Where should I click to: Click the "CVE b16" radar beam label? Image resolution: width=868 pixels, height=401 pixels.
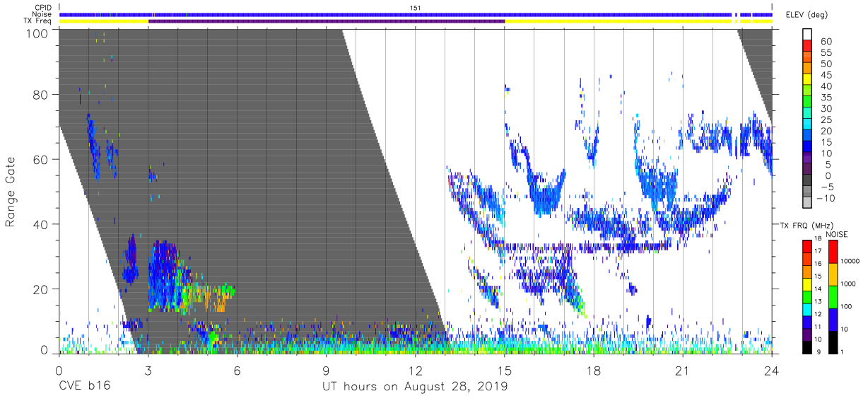tap(84, 386)
